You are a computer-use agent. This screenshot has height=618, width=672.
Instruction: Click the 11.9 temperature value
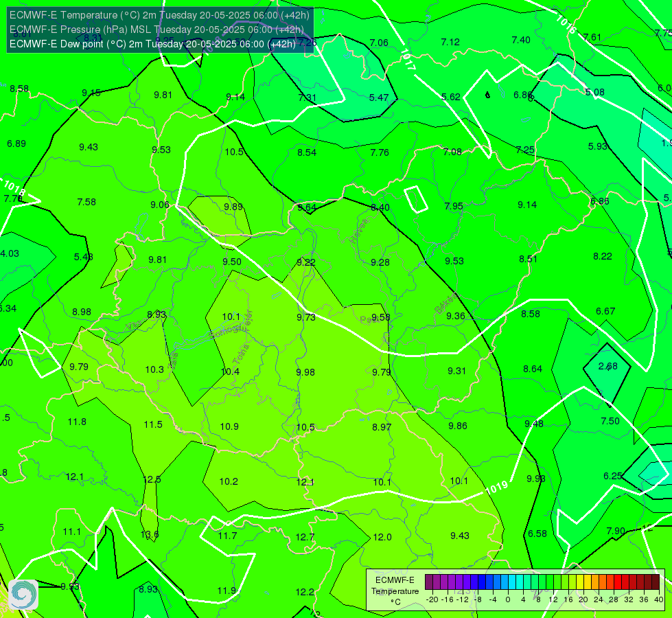pos(227,591)
